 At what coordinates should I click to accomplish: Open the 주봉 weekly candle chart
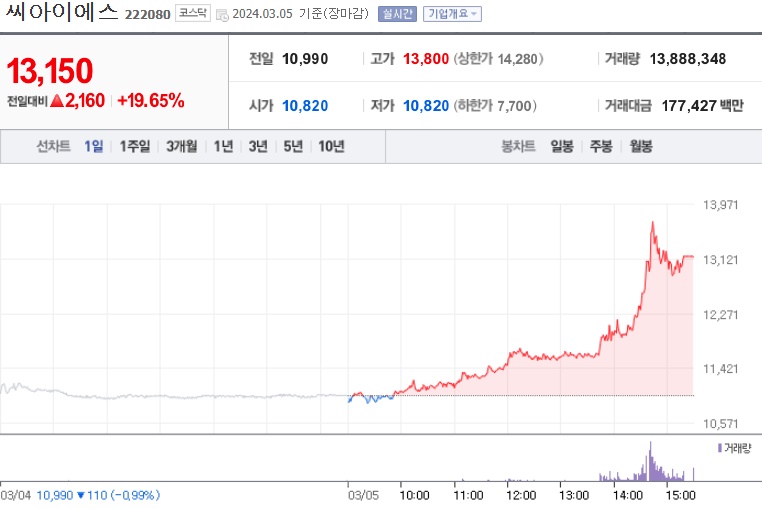click(601, 146)
